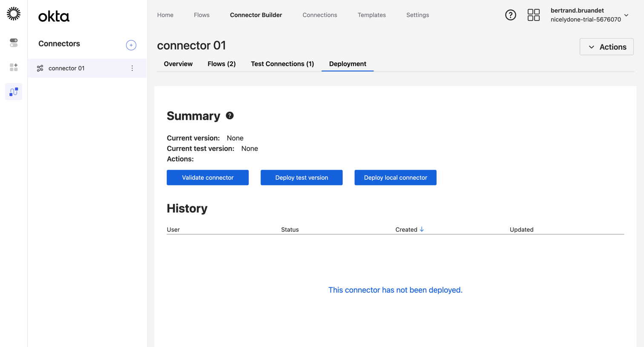Open the help question mark icon in header
The image size is (644, 347).
[x=510, y=15]
